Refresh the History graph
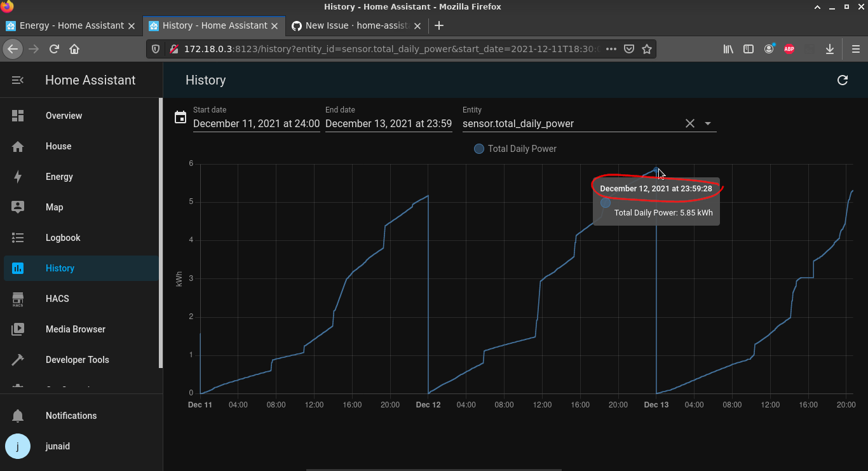 pyautogui.click(x=843, y=80)
